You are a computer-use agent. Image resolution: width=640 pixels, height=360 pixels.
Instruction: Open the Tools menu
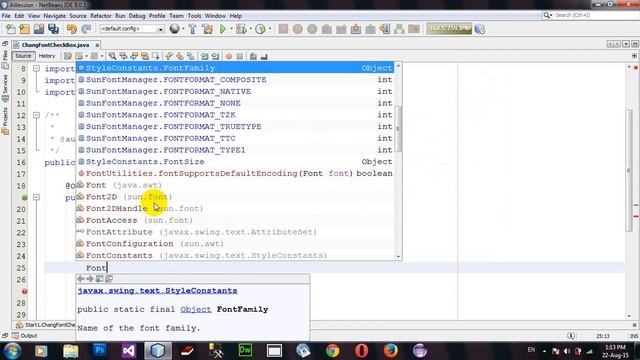point(194,16)
